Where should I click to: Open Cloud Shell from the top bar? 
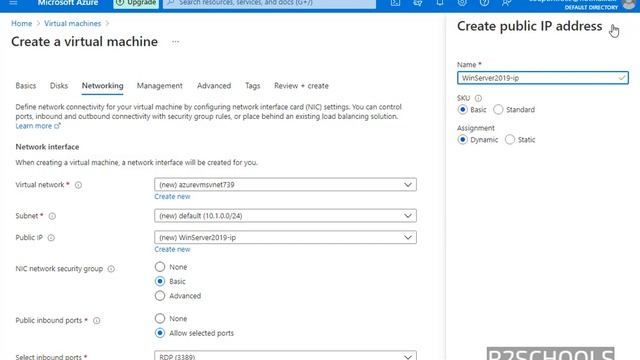tap(395, 2)
